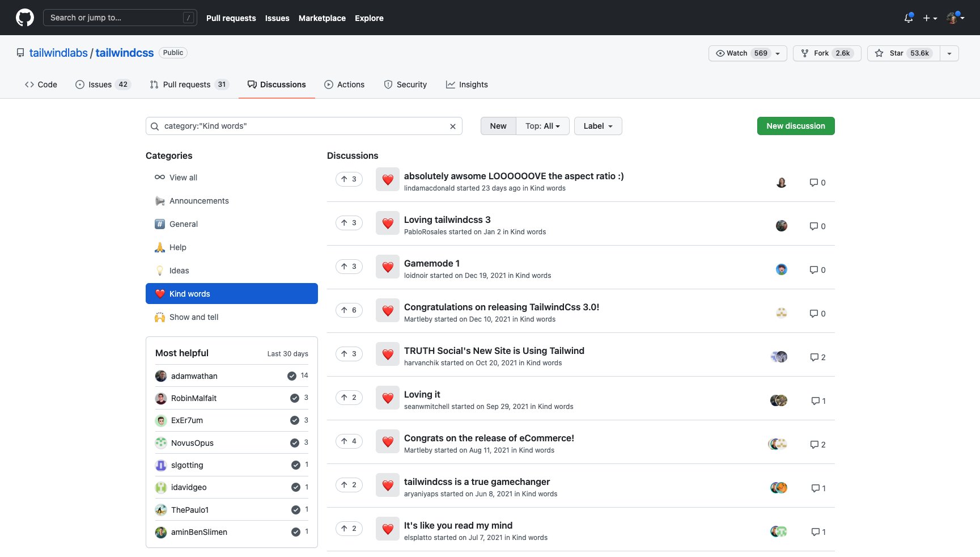
Task: Open the repository Pull requests tab
Action: click(189, 85)
